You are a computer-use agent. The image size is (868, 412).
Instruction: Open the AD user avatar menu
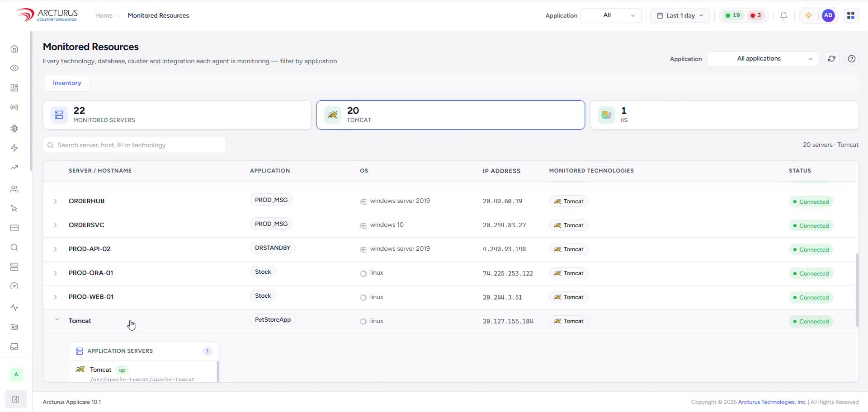828,15
